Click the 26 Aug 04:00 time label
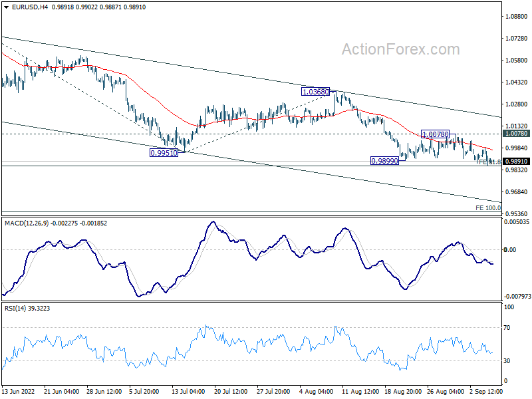 tap(446, 392)
